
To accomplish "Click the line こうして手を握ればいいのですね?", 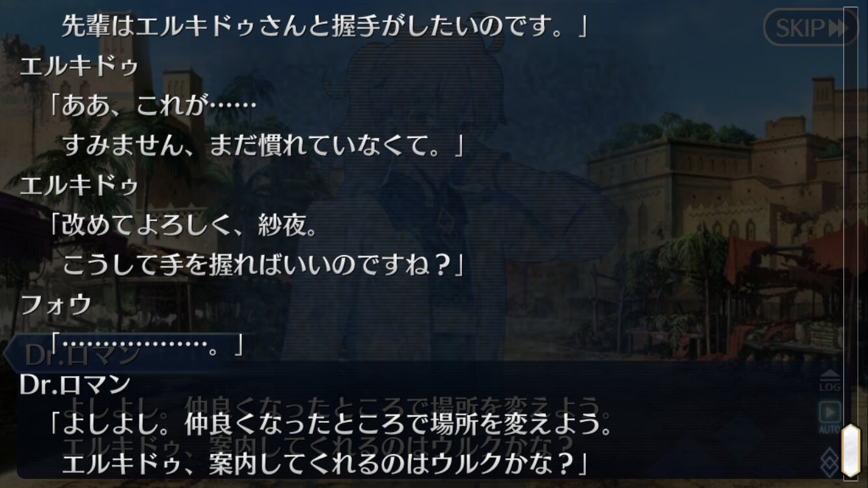I will tap(263, 265).
